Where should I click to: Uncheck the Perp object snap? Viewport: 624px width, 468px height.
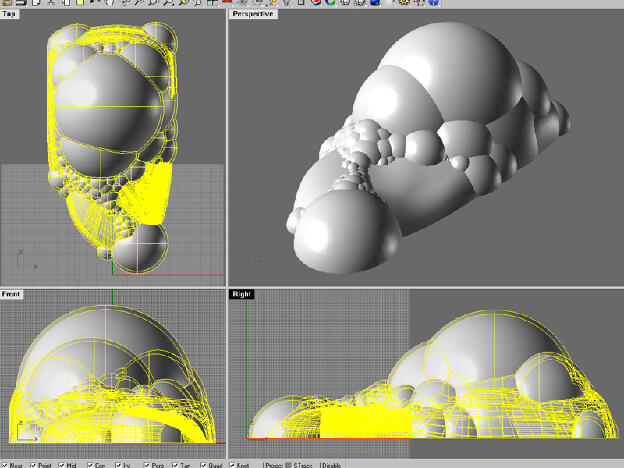coord(148,464)
